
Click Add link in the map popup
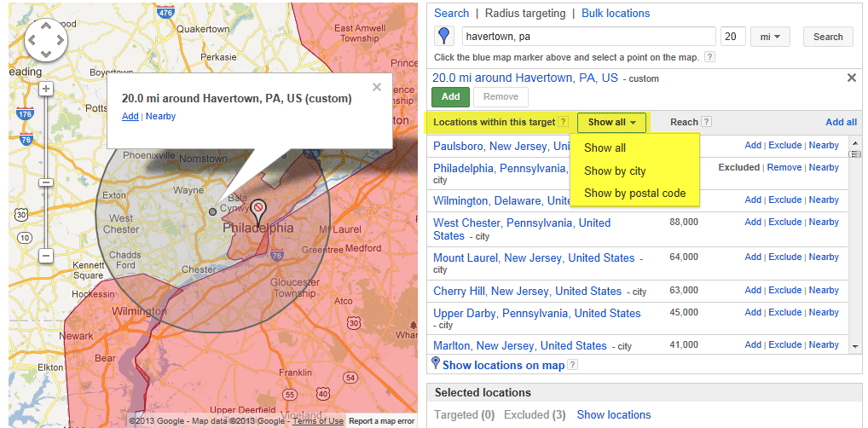point(130,116)
